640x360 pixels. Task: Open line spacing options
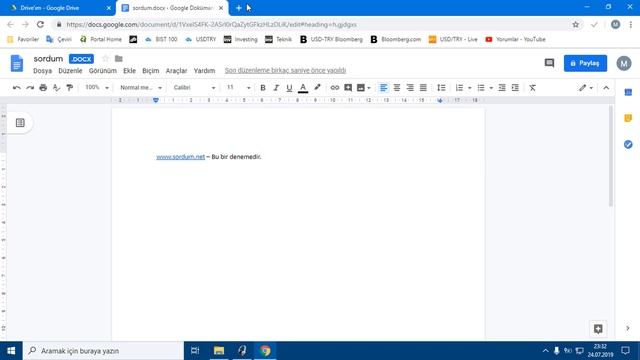[441, 88]
